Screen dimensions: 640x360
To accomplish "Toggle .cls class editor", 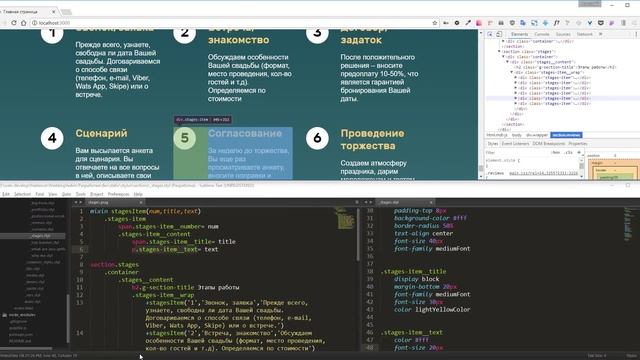I will click(x=568, y=152).
